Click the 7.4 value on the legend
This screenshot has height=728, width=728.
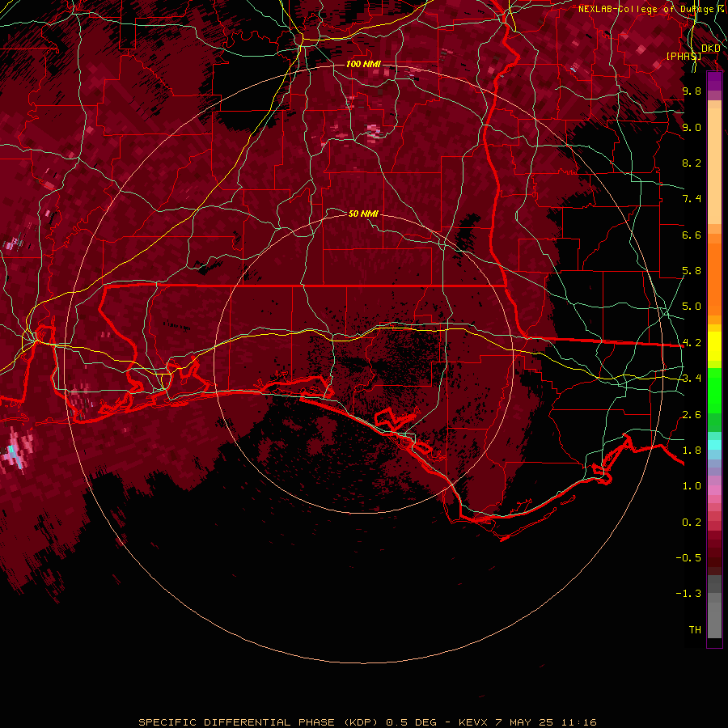[x=692, y=199]
